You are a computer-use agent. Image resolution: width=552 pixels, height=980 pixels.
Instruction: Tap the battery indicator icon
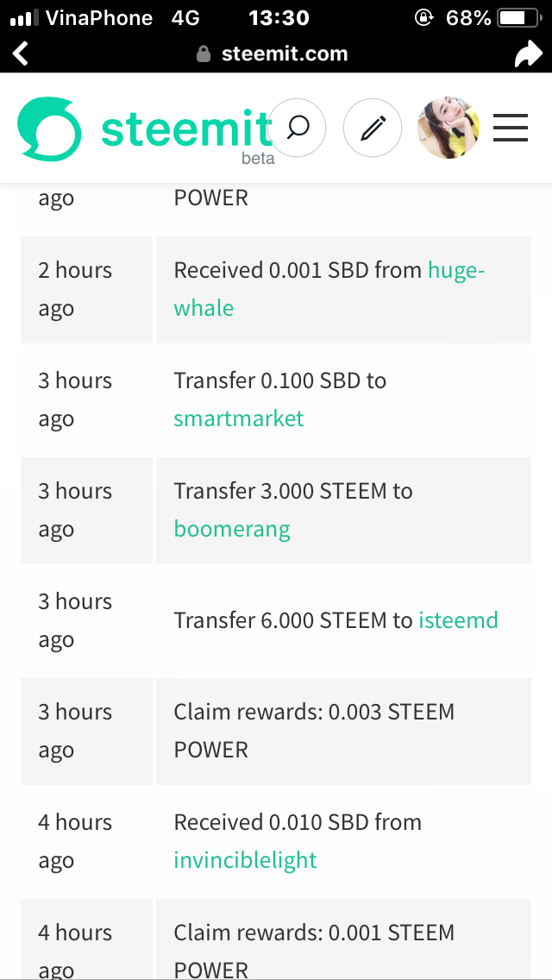519,18
